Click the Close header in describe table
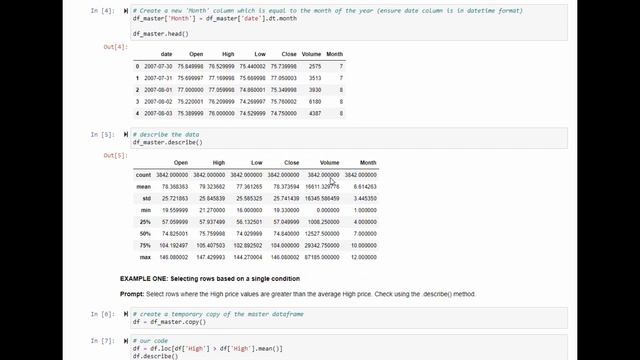 pos(291,162)
